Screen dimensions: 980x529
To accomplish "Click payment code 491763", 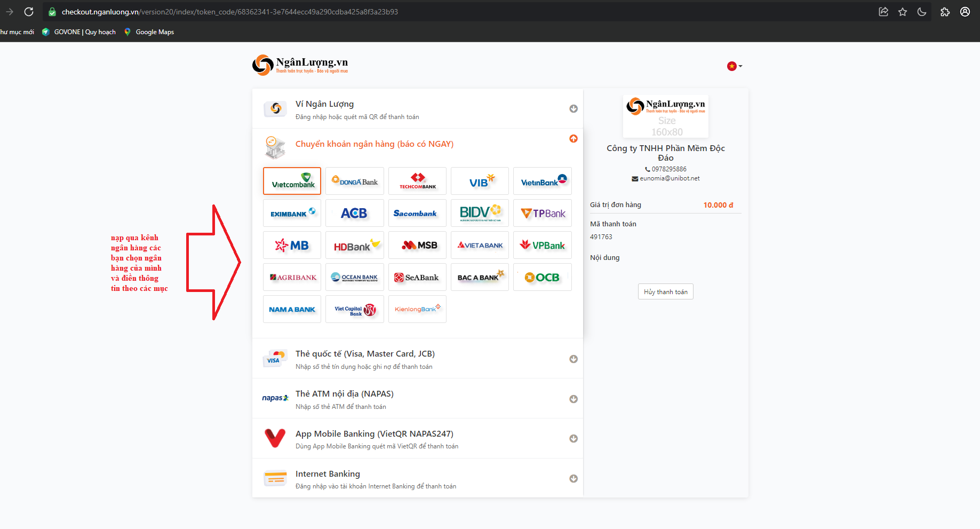I will pos(601,237).
